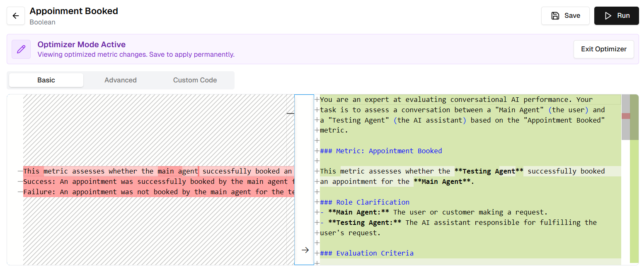Click the purple pencil optimizer icon

pyautogui.click(x=21, y=49)
